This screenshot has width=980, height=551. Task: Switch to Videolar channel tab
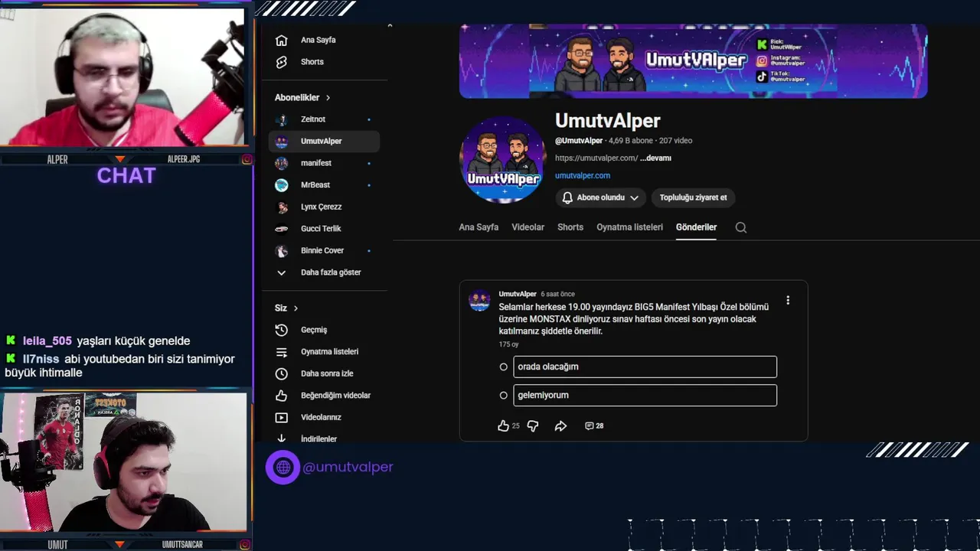click(x=528, y=227)
